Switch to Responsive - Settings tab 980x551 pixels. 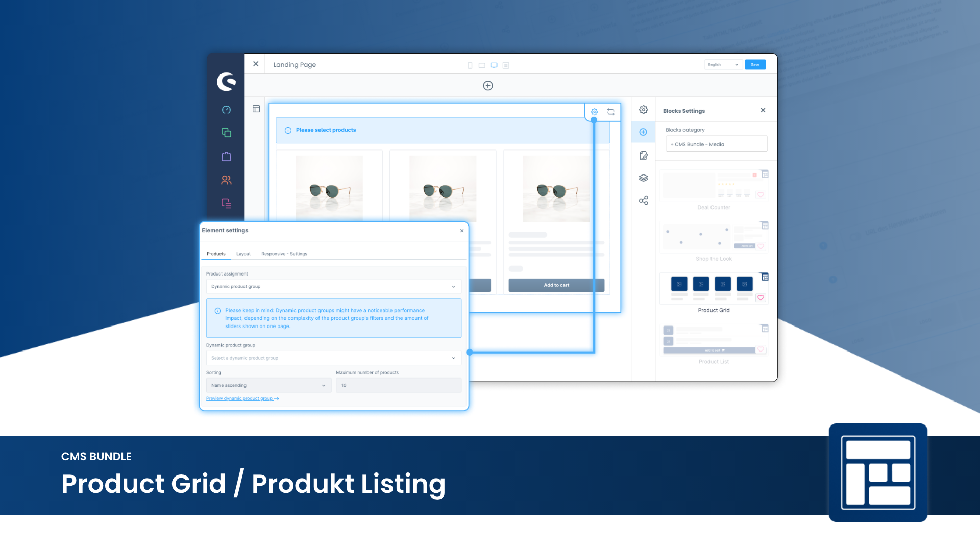pos(284,254)
